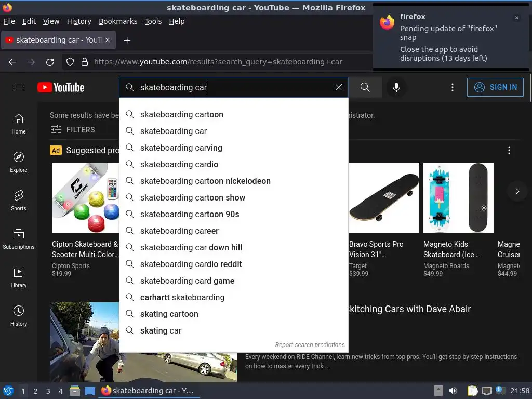Image resolution: width=532 pixels, height=399 pixels.
Task: Select suggestion skateboarding card game
Action: click(234, 281)
